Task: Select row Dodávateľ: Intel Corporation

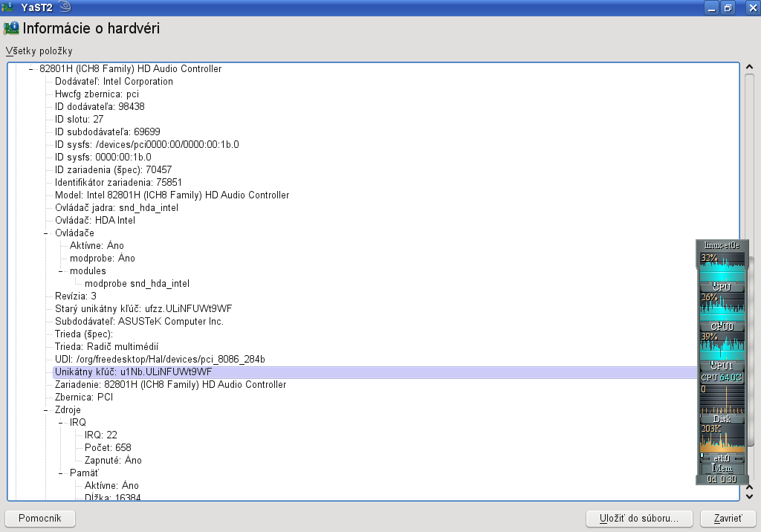Action: (114, 82)
